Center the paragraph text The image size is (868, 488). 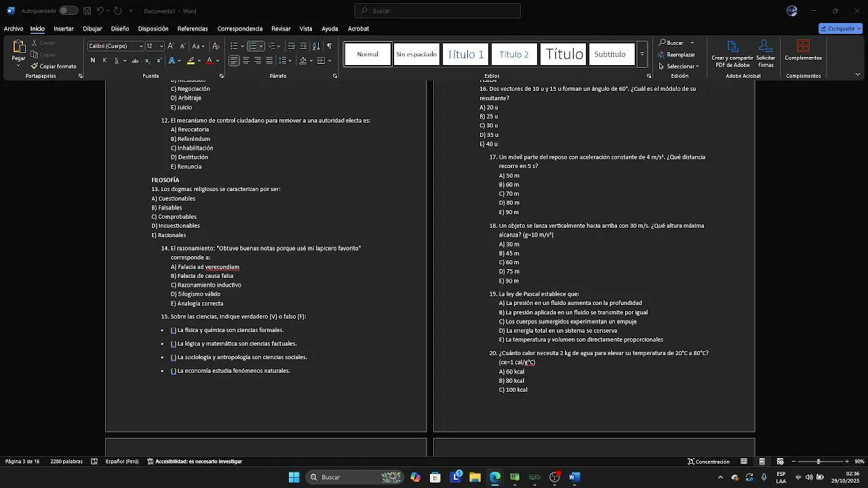(245, 61)
